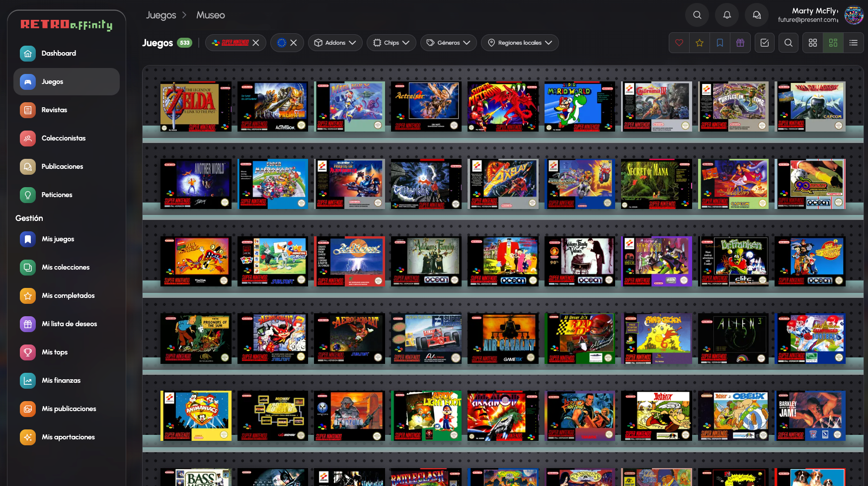This screenshot has width=868, height=486.
Task: Open the Asterix & Obelix cover
Action: (x=733, y=416)
